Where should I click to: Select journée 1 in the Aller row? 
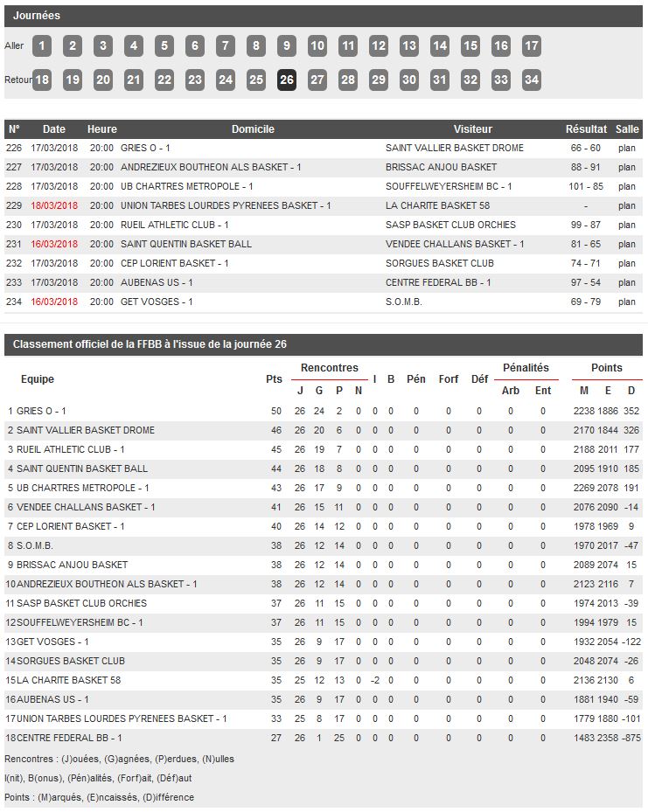point(42,46)
